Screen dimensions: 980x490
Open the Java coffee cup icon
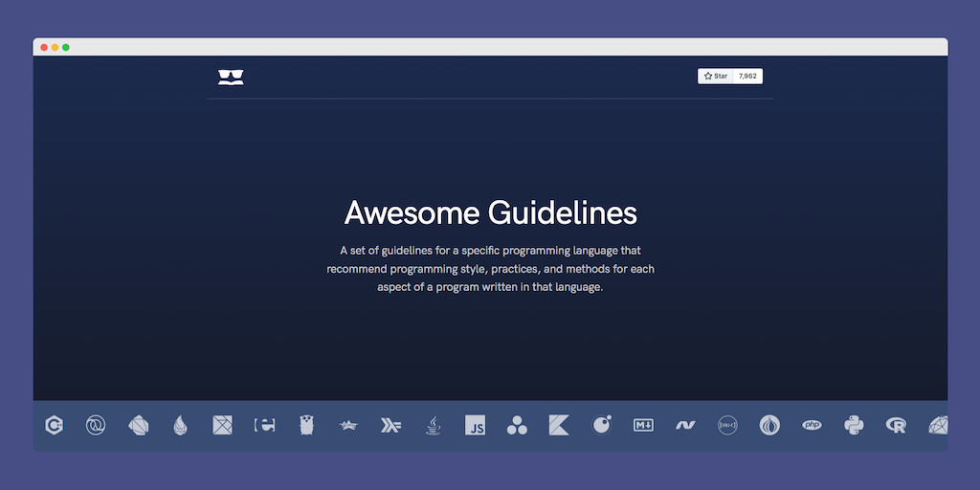[x=434, y=426]
